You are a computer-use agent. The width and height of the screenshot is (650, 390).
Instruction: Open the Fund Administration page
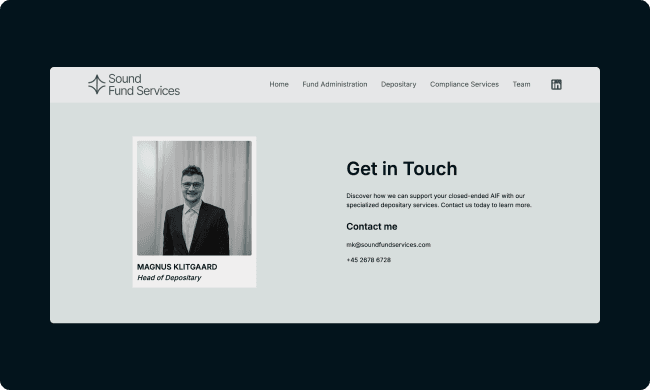[x=335, y=84]
